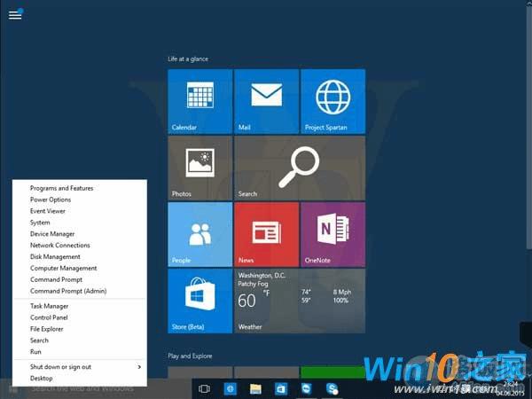The width and height of the screenshot is (532, 399).
Task: Click the green tile under Play and Explore
Action: click(332, 372)
